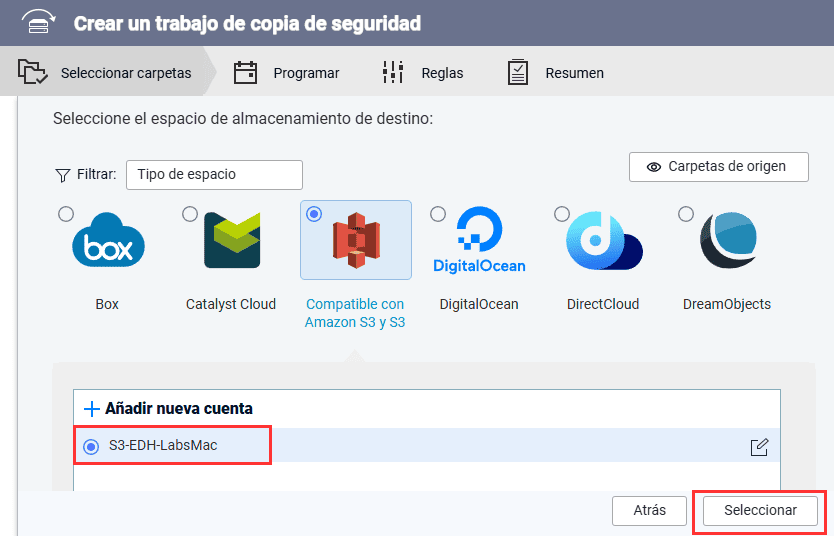The width and height of the screenshot is (834, 536).
Task: Click the DreamObjects logo icon
Action: tap(727, 241)
